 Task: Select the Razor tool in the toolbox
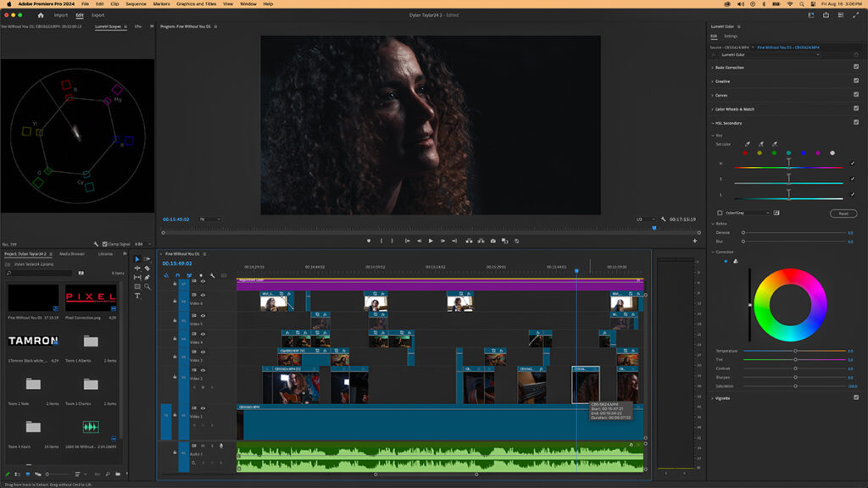click(147, 268)
